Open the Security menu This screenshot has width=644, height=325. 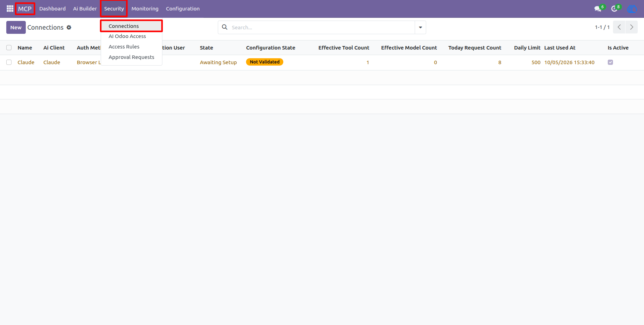(114, 9)
